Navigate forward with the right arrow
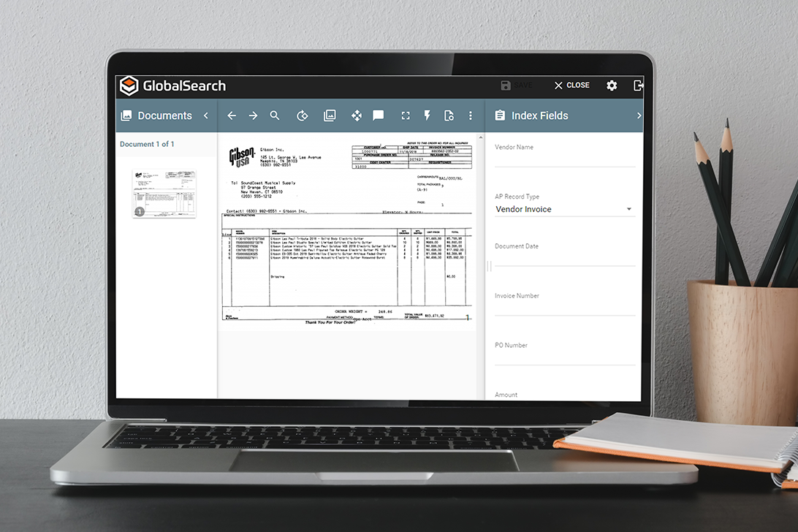Viewport: 798px width, 532px height. pos(253,115)
